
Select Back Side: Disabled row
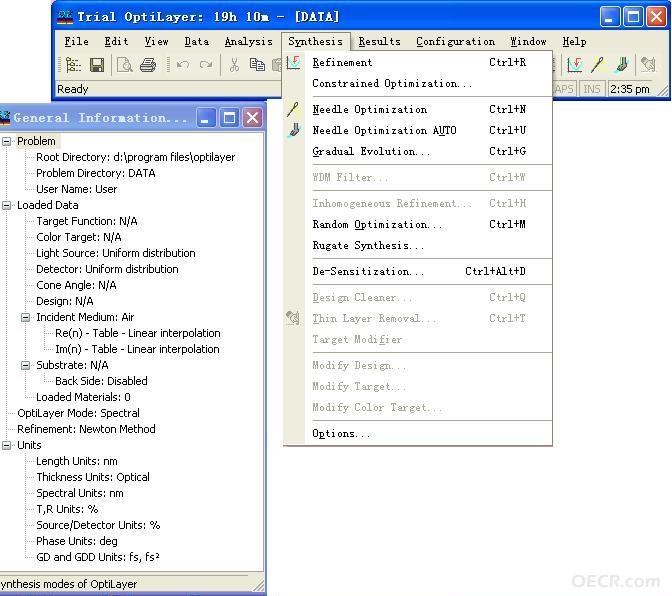[101, 381]
